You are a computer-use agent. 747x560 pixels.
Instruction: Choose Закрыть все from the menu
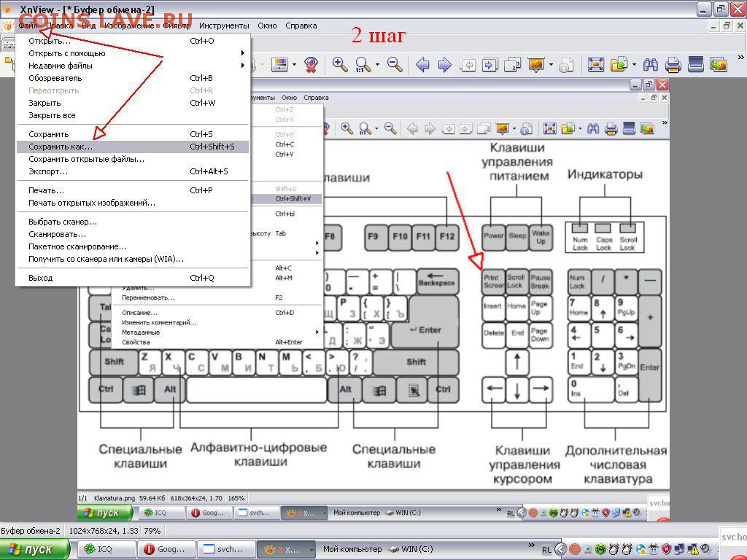133,115
